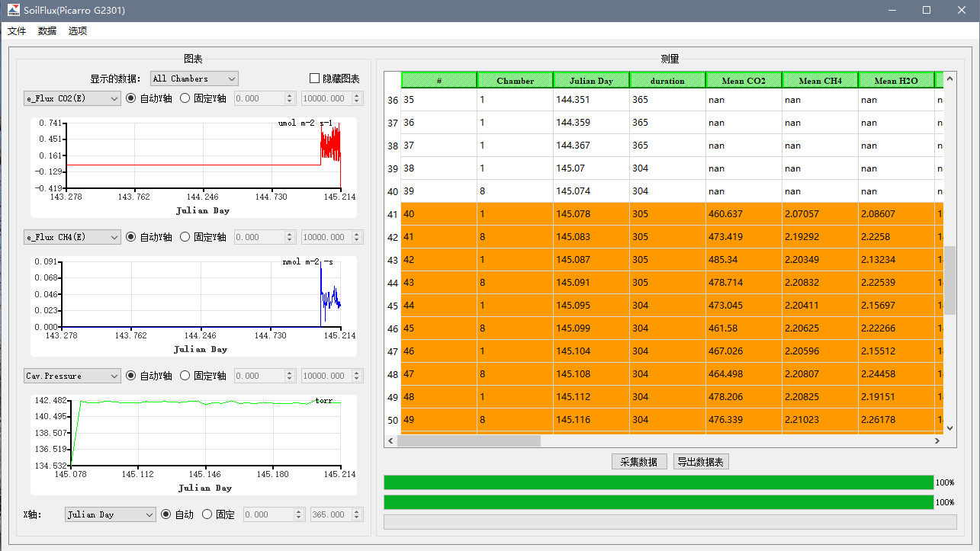The height and width of the screenshot is (551, 980).
Task: Click the 采集数据 button
Action: click(639, 462)
